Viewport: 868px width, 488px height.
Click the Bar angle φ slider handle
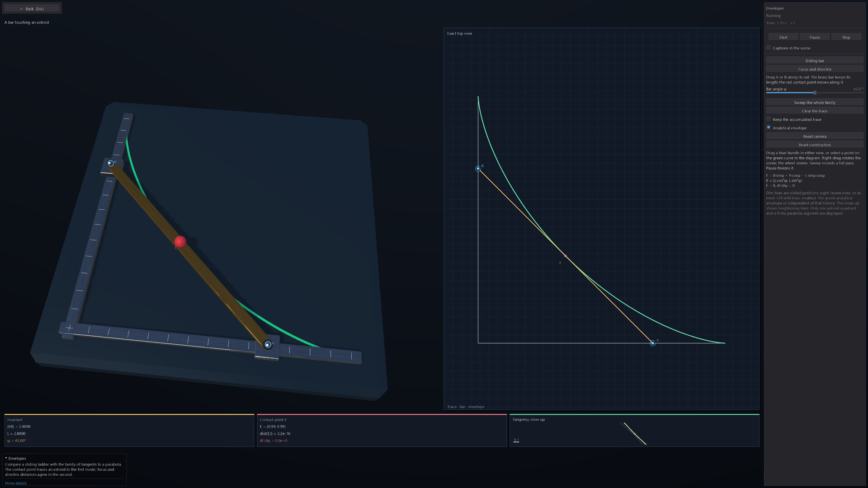click(x=815, y=93)
